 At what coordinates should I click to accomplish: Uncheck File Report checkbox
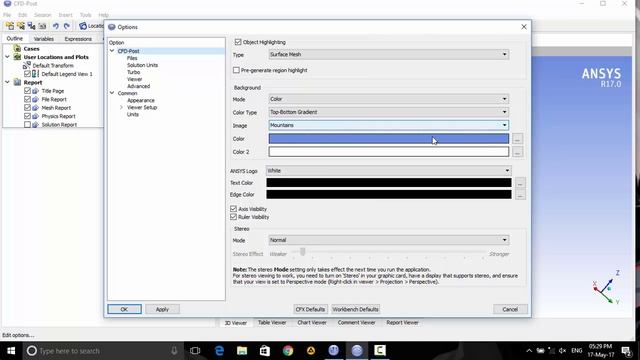(27, 99)
